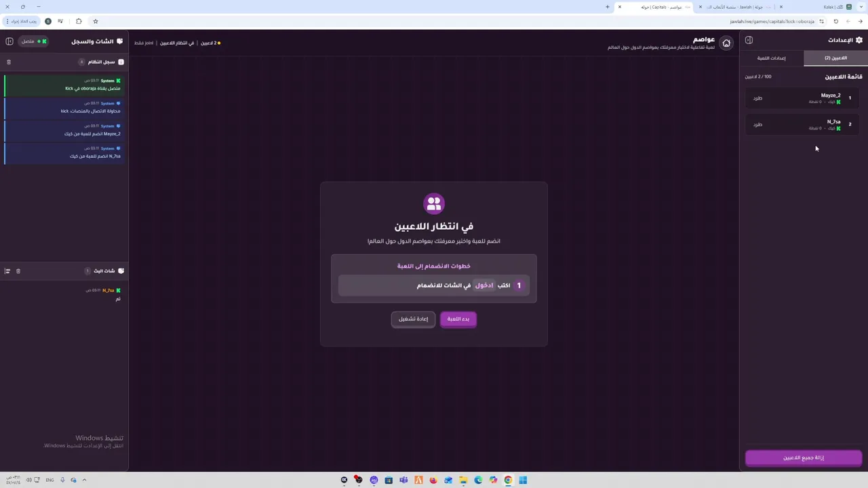Select the log entry Mayze_2 انضم للعبة

pos(64,130)
